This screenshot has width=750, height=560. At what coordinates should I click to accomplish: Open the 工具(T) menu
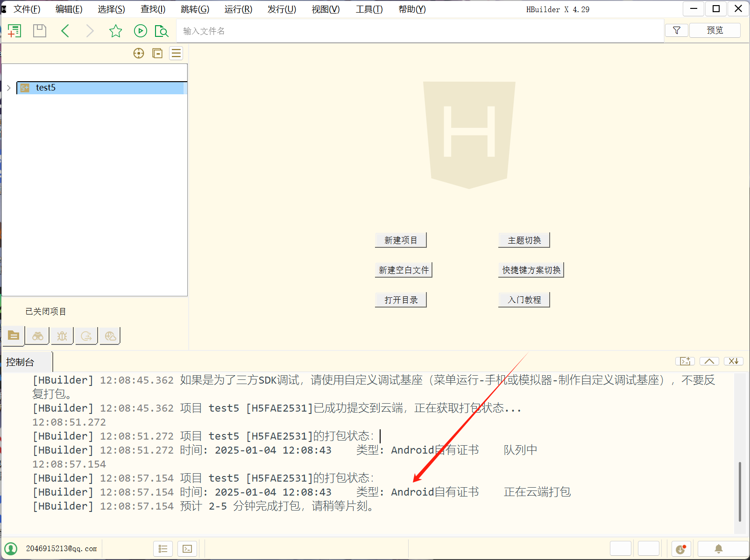click(x=369, y=9)
